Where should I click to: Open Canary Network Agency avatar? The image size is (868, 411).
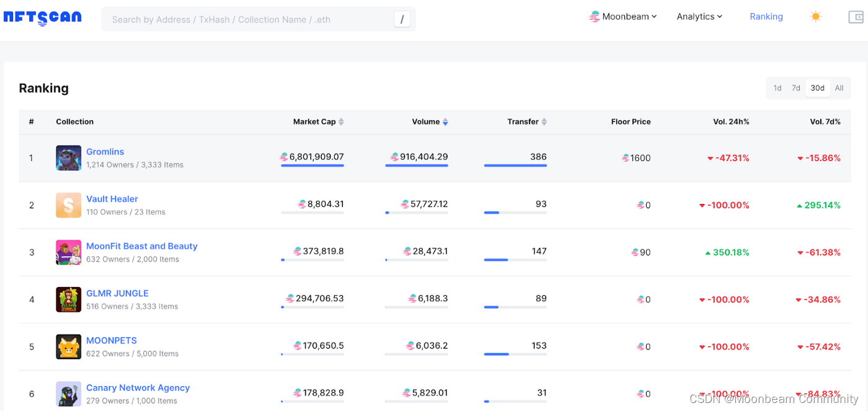click(68, 394)
